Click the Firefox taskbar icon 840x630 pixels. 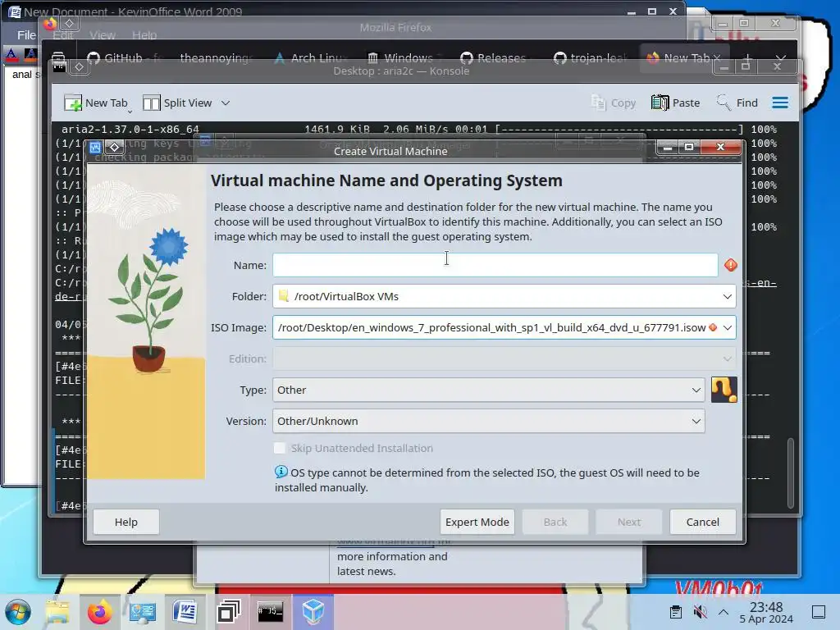click(99, 612)
